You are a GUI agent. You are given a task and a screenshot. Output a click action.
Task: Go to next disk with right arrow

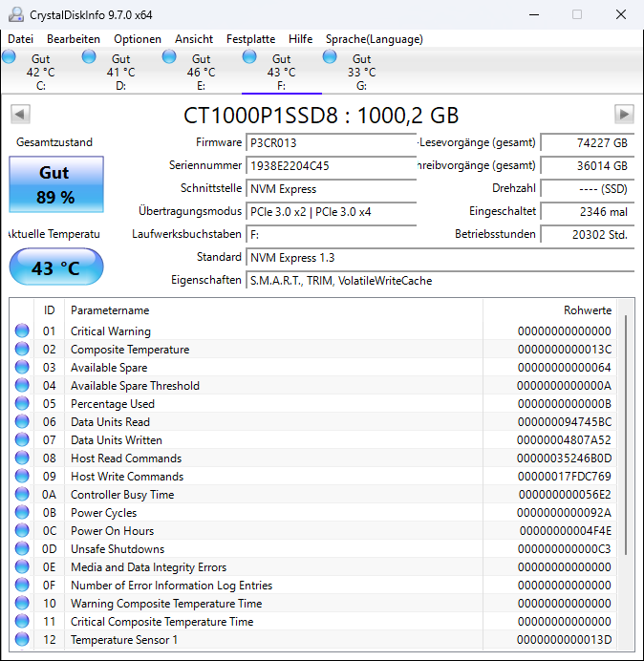(624, 114)
